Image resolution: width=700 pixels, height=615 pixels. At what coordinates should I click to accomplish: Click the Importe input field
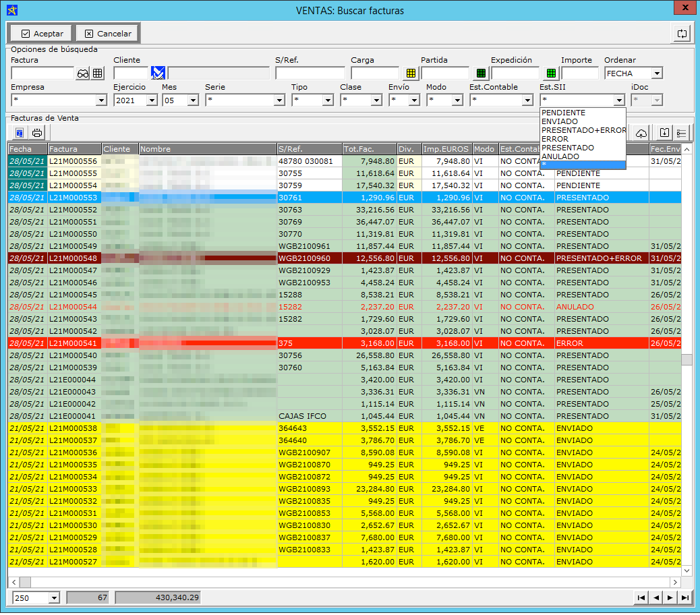tap(579, 74)
